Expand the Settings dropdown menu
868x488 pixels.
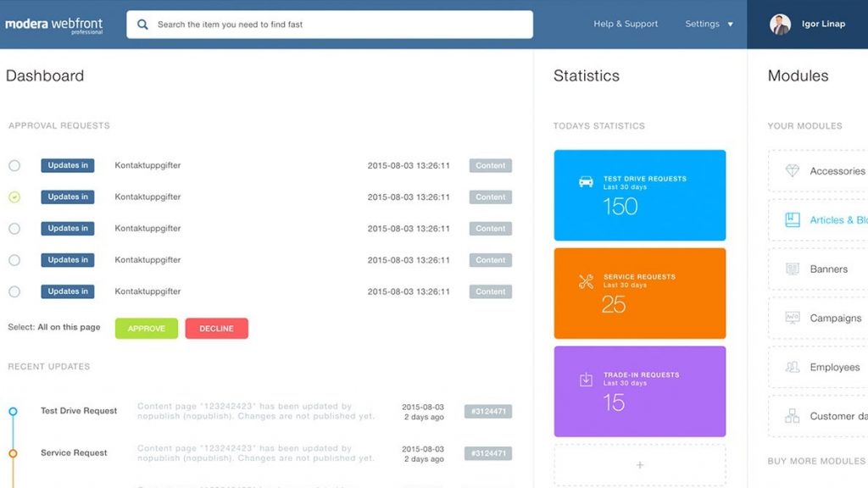pyautogui.click(x=709, y=25)
